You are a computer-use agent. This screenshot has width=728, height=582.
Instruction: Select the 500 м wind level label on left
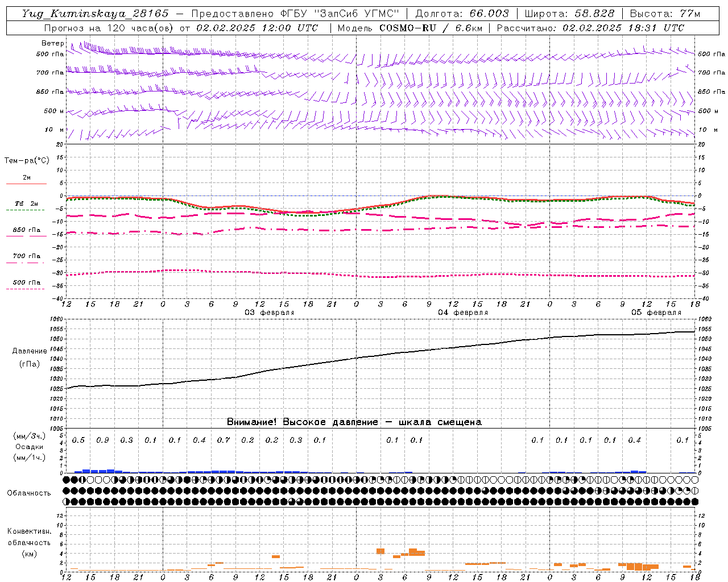tap(54, 111)
